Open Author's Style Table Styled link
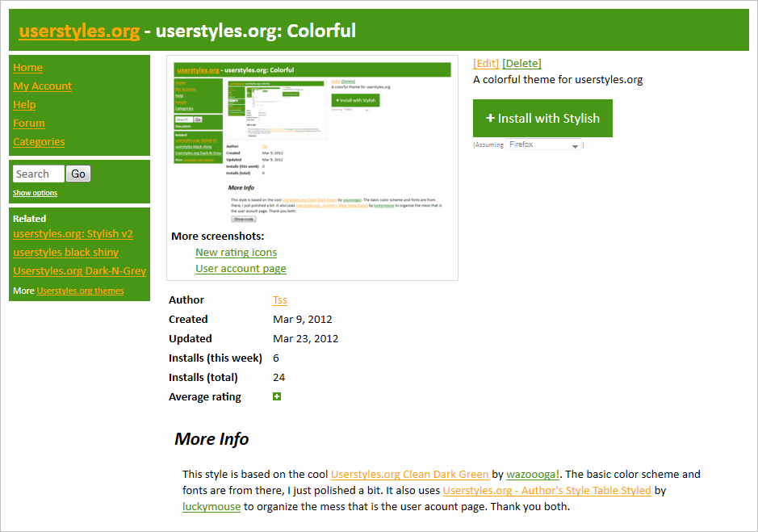758x532 pixels. 547,490
